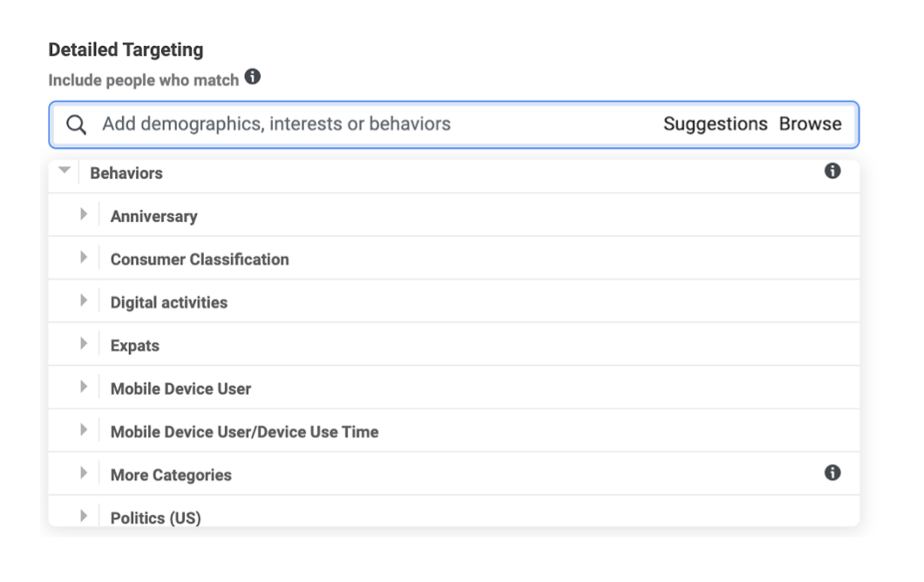Select the More Categories label
This screenshot has height=582, width=924.
pos(171,476)
